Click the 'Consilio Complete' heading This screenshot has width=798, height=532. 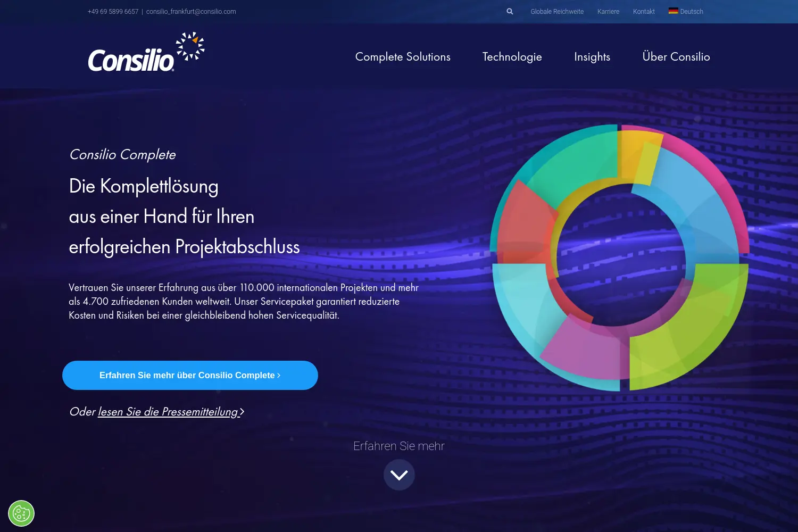click(122, 154)
